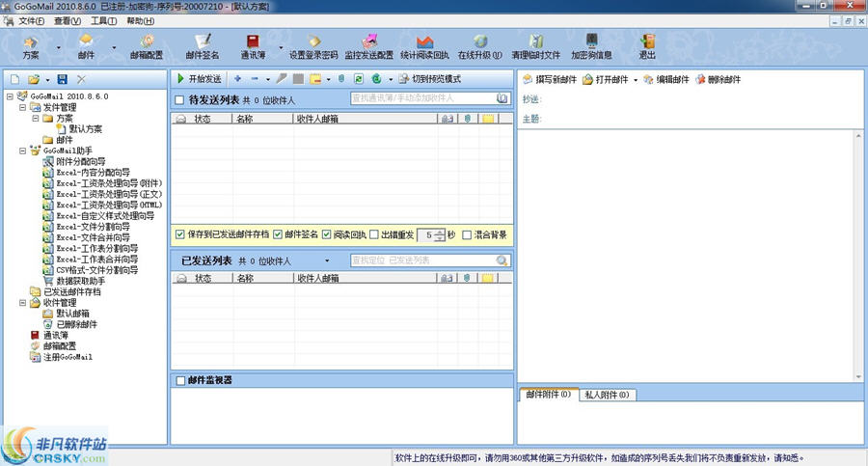868x466 pixels.
Task: Click 切到预览模式 button
Action: click(430, 79)
